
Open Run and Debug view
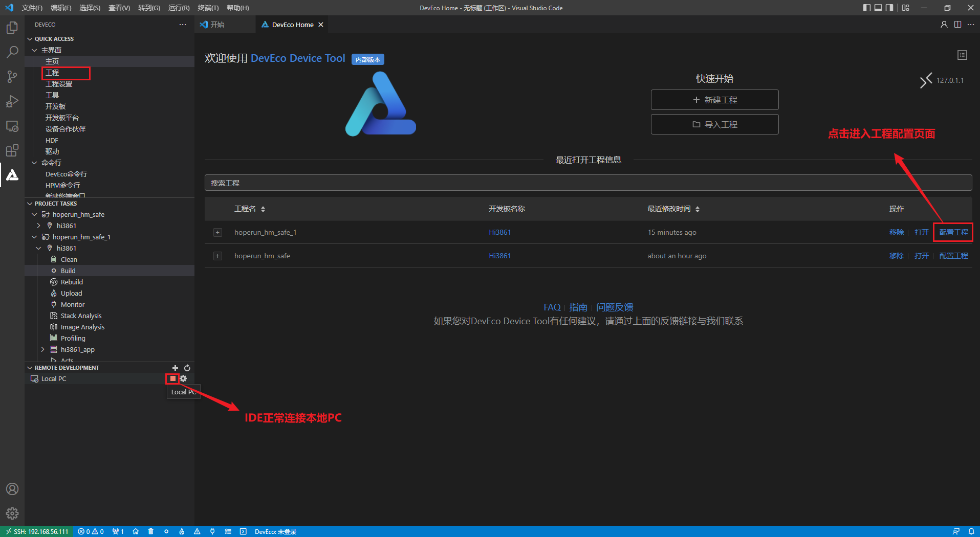coord(12,101)
